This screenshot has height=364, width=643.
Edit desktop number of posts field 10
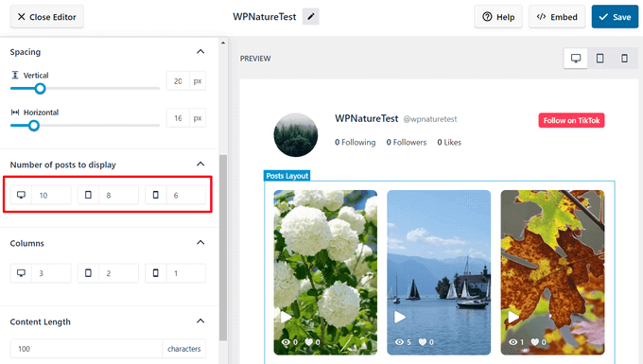click(52, 195)
